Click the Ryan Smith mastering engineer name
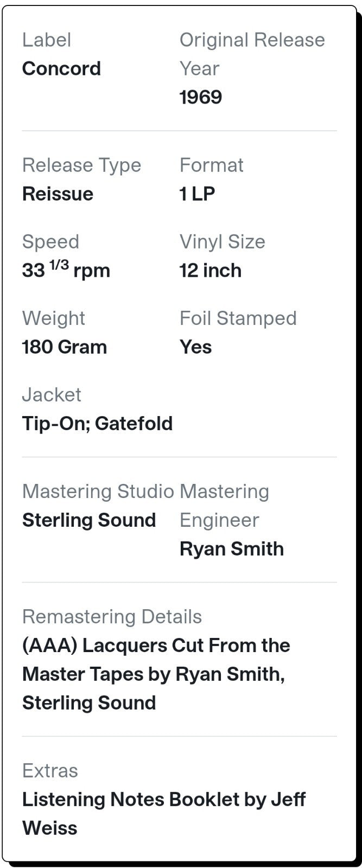Screen dimensions: 362x868 click(x=232, y=548)
